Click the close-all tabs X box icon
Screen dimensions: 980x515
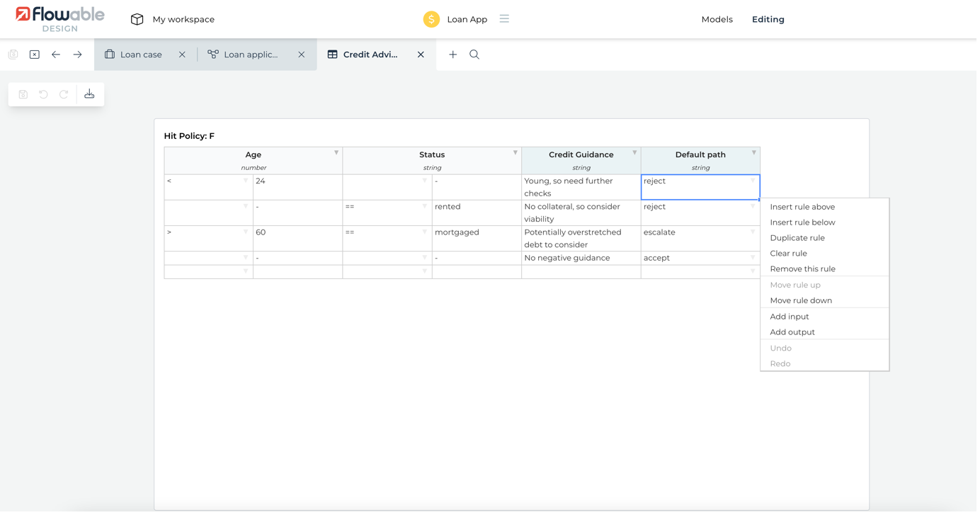point(35,55)
